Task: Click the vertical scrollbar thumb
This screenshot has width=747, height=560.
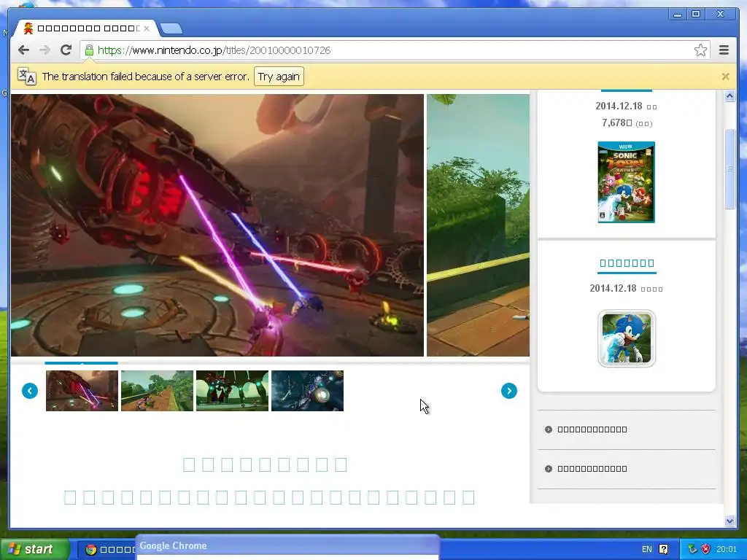Action: tap(729, 168)
